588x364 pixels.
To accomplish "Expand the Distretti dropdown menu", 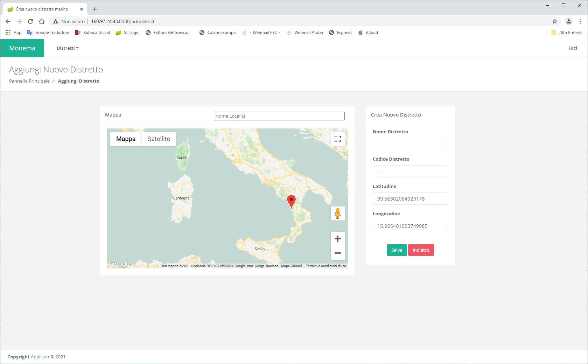I will 68,48.
